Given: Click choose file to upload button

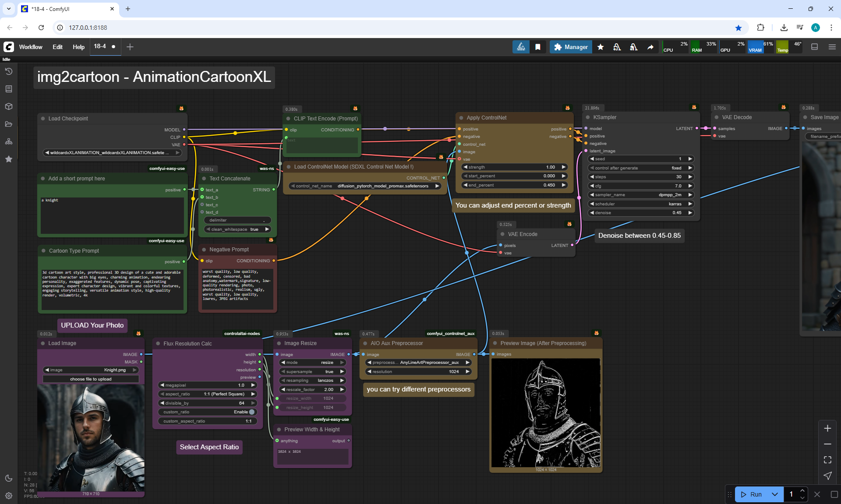Looking at the screenshot, I should [x=91, y=379].
